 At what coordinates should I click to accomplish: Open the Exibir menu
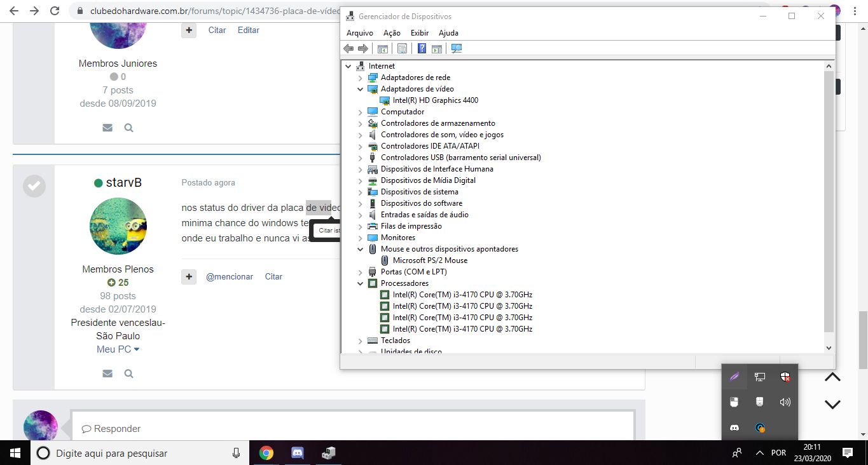click(x=420, y=33)
